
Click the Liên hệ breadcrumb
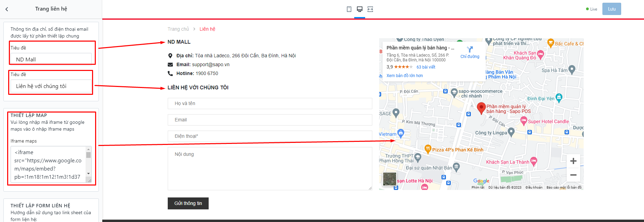pos(207,29)
